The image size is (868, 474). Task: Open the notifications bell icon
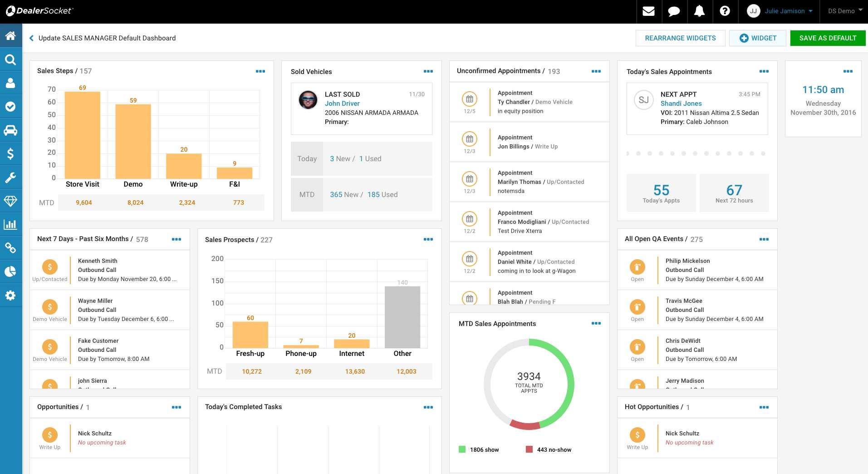(x=699, y=11)
